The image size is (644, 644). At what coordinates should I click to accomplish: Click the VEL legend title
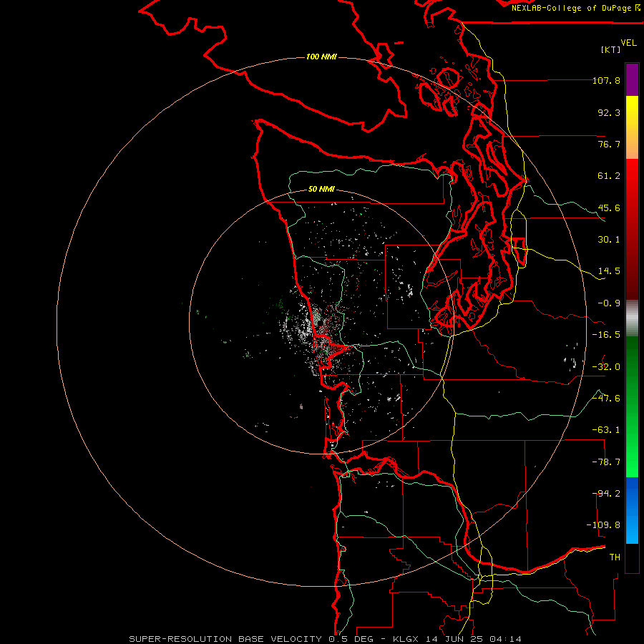point(629,43)
